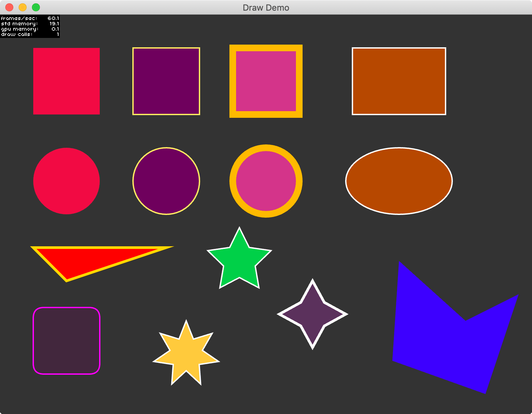The image size is (532, 414).
Task: Select the brown ellipse with white outline
Action: click(399, 181)
